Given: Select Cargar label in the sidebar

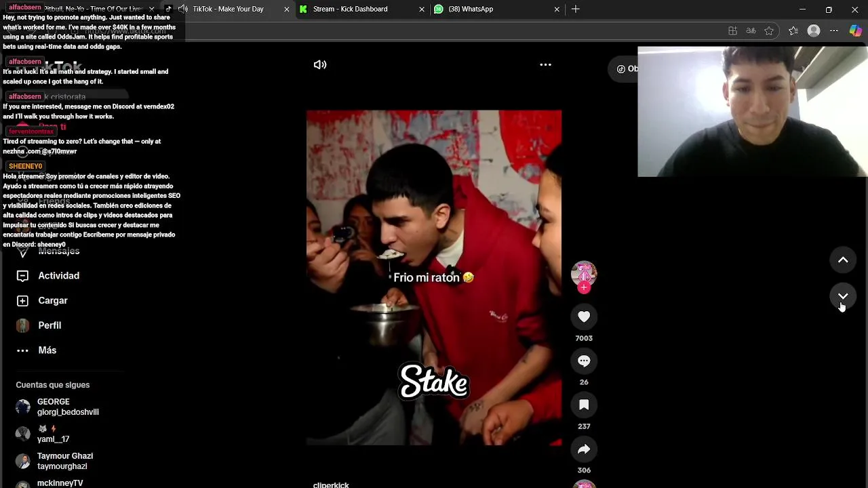Looking at the screenshot, I should [53, 300].
